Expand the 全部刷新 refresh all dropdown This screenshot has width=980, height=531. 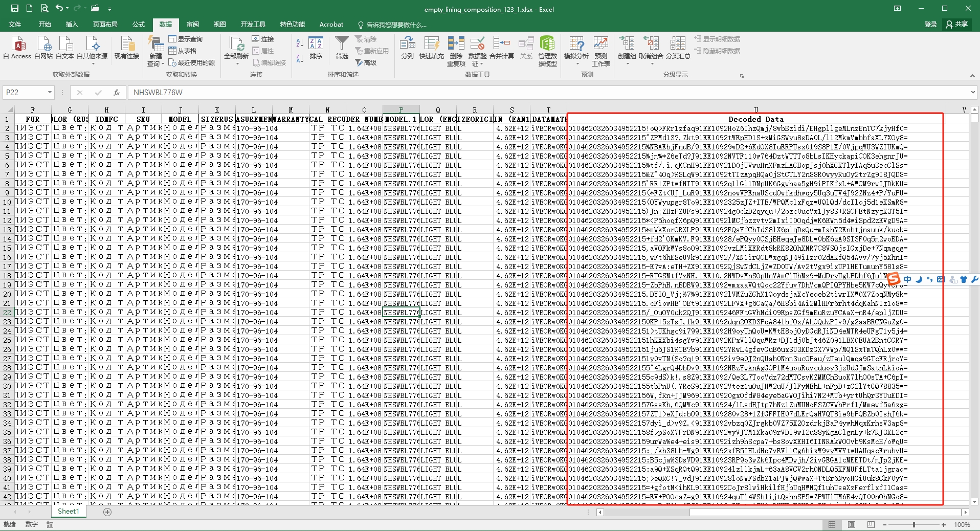coord(236,63)
